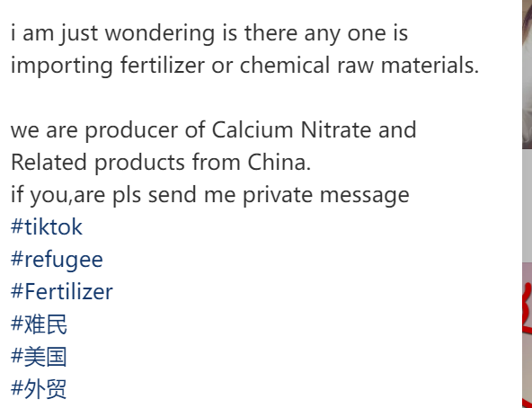This screenshot has width=532, height=408.
Task: Click the word 'China.' in the post
Action: 279,162
